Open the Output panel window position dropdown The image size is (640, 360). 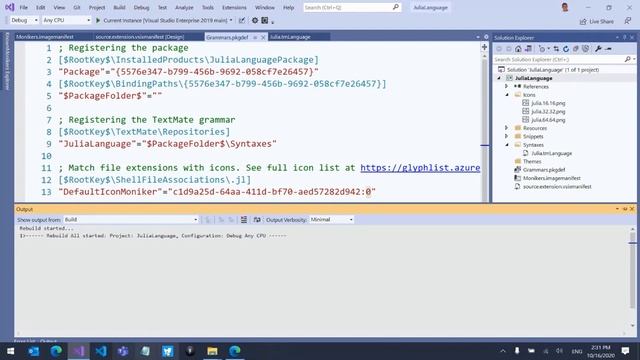point(617,209)
